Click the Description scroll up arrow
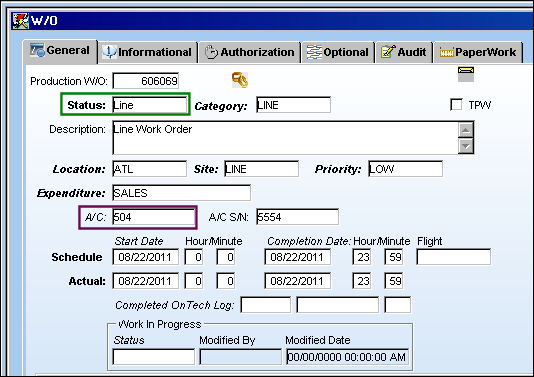 tap(466, 130)
